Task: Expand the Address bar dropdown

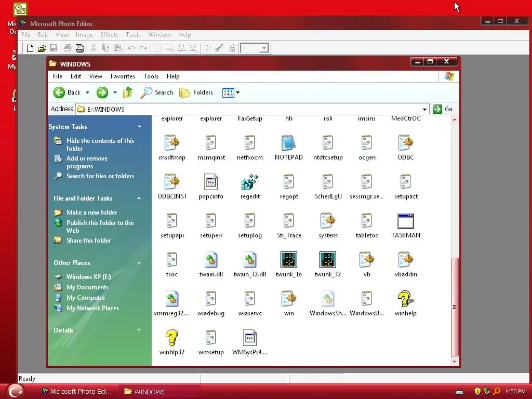Action: pyautogui.click(x=424, y=109)
